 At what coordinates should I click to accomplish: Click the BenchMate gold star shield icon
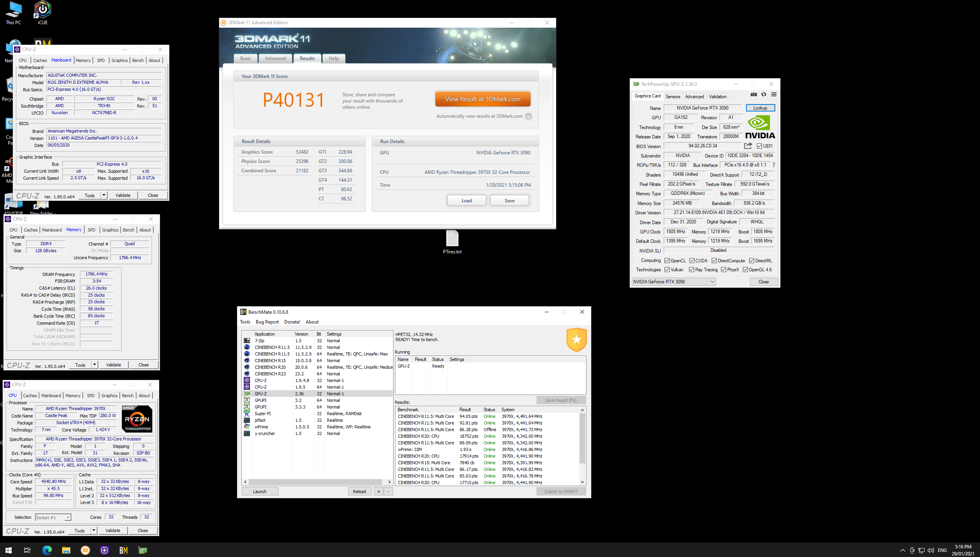[x=576, y=340]
